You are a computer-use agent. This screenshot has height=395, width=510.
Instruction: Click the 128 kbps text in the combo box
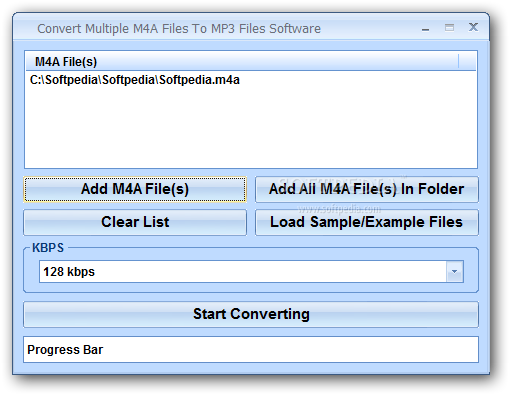[x=69, y=272]
